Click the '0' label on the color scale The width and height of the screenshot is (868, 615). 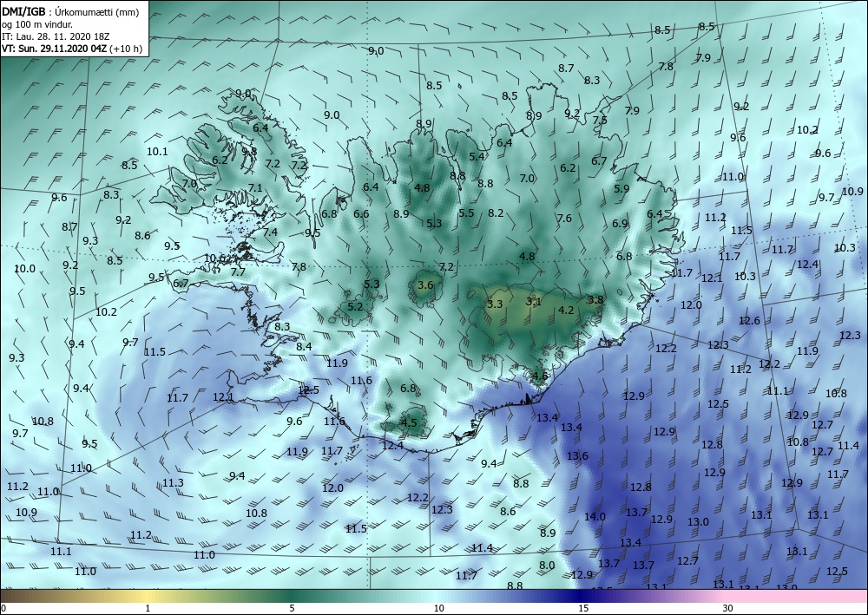[x=3, y=608]
